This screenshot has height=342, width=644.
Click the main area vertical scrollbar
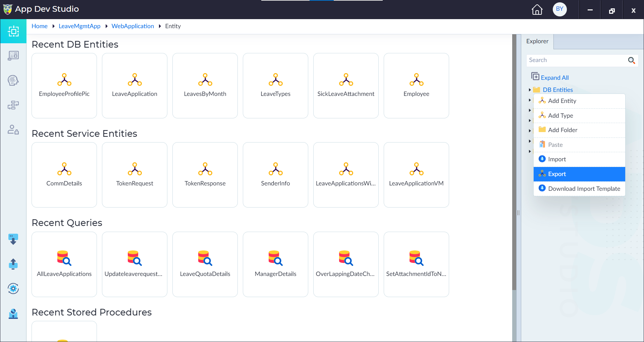[514, 162]
